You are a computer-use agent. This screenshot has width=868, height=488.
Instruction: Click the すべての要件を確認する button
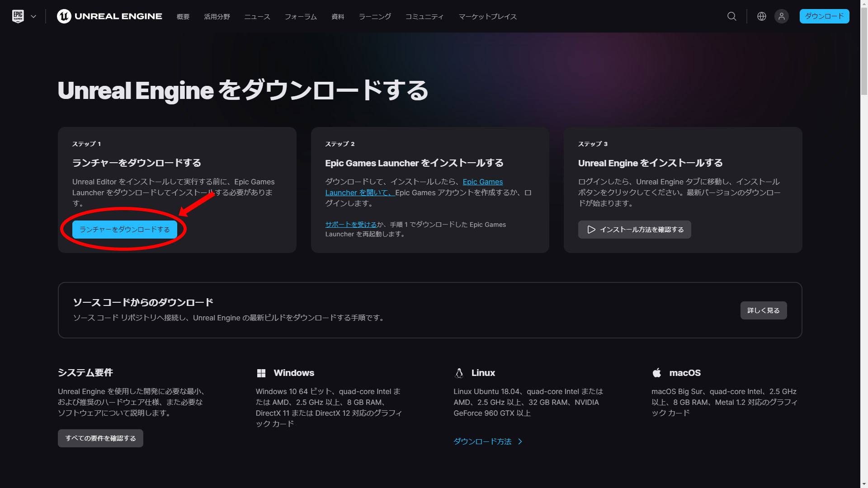(x=100, y=438)
